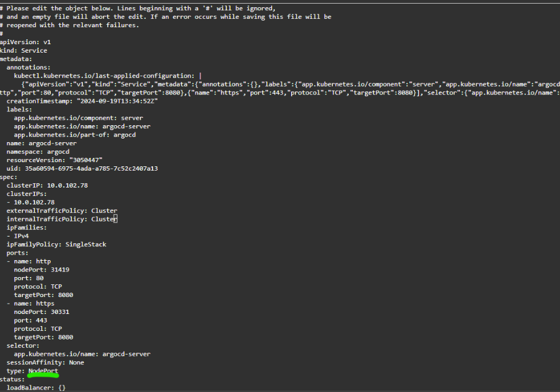Click the clusterIP: 10.0.102.78 line

[x=47, y=185]
